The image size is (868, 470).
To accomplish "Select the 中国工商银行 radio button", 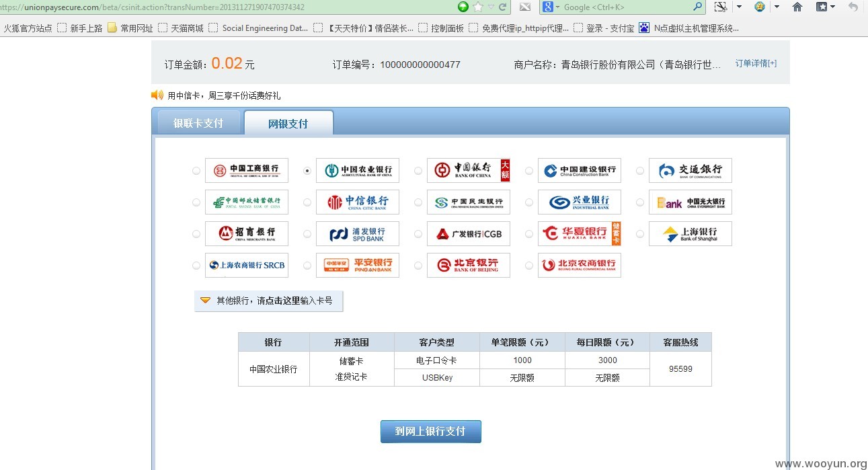I will point(196,171).
